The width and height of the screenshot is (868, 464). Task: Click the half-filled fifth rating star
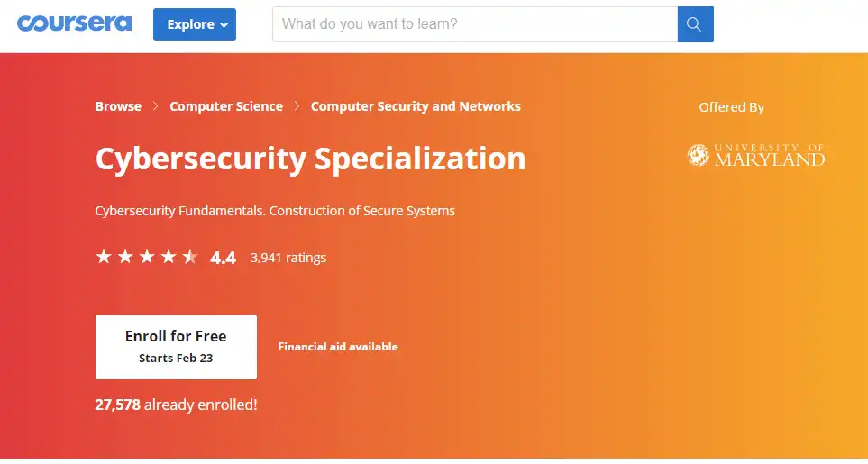[x=189, y=257]
